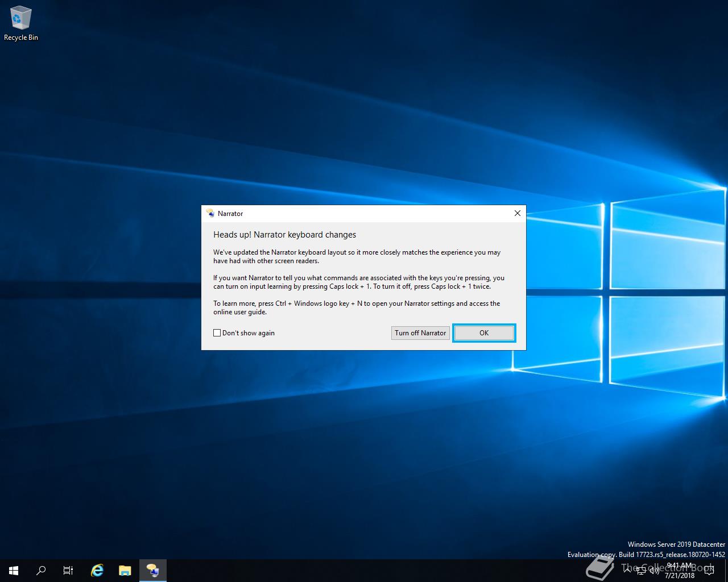Viewport: 728px width, 582px height.
Task: Open the network status tray icon
Action: 641,570
